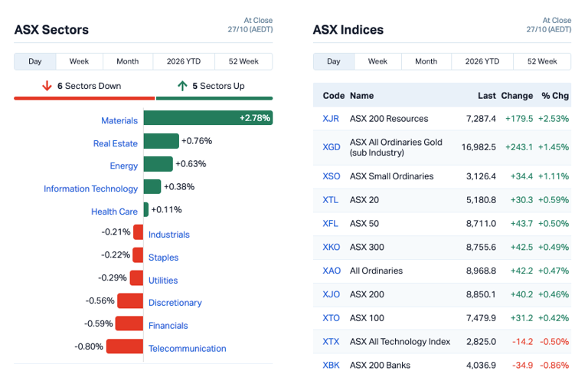This screenshot has height=371, width=588.
Task: Open the Telecommunication sector link
Action: pos(187,349)
